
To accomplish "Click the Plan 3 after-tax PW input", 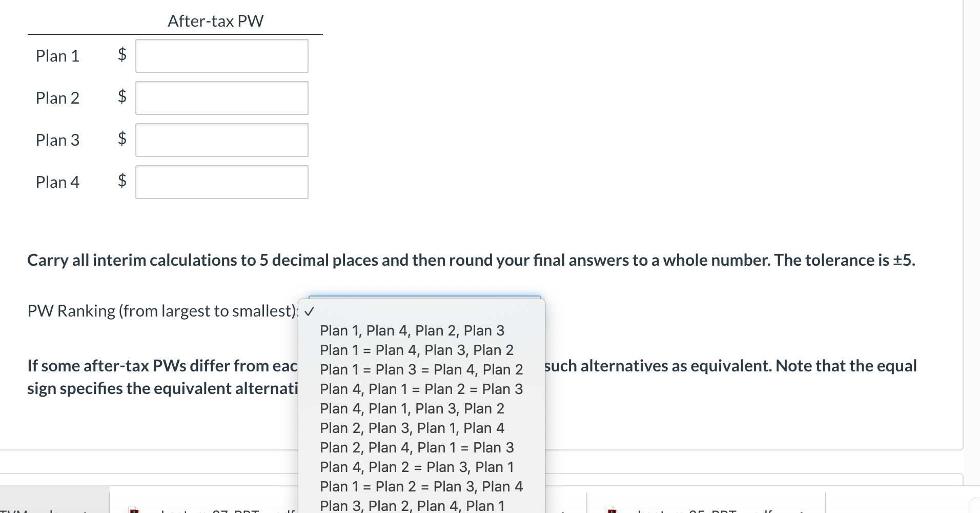I will 222,140.
